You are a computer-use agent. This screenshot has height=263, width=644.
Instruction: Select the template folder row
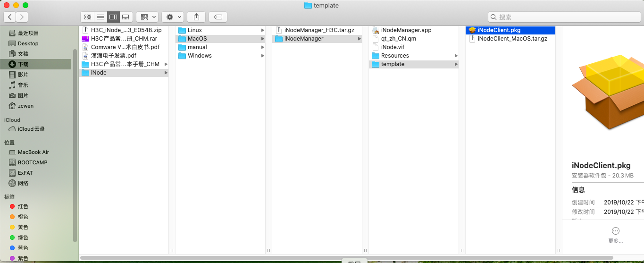(414, 64)
